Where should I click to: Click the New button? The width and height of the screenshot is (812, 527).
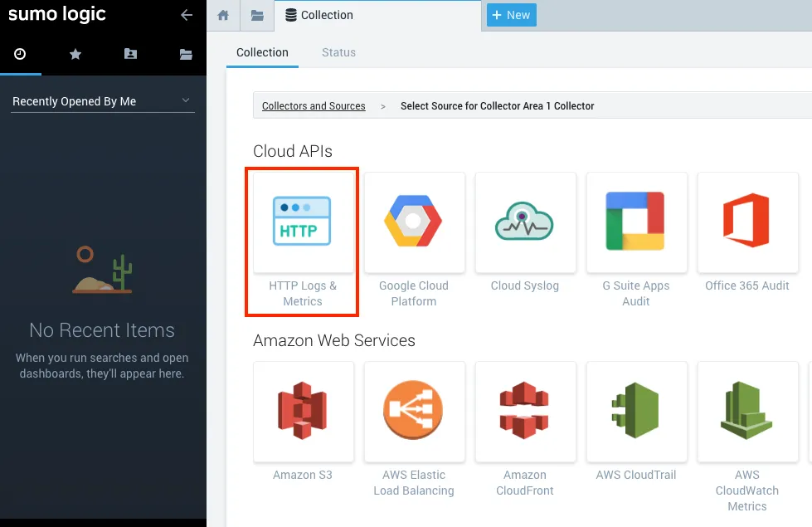pyautogui.click(x=511, y=15)
